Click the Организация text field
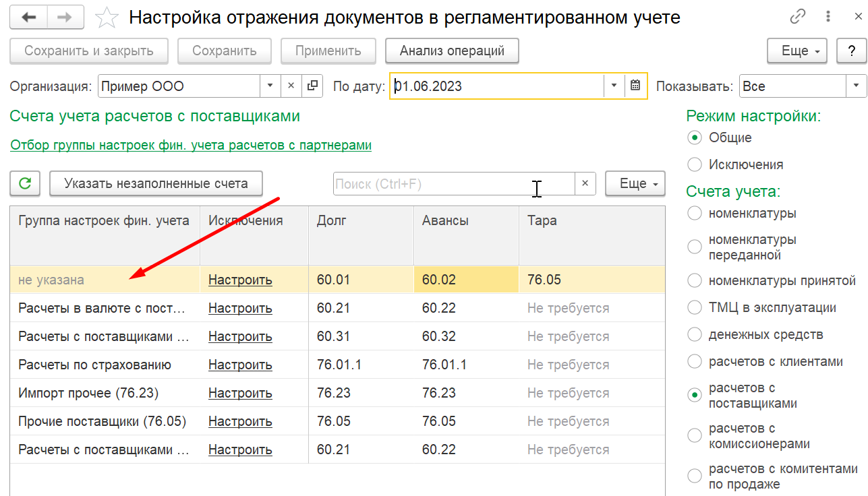This screenshot has height=496, width=868. [x=179, y=86]
